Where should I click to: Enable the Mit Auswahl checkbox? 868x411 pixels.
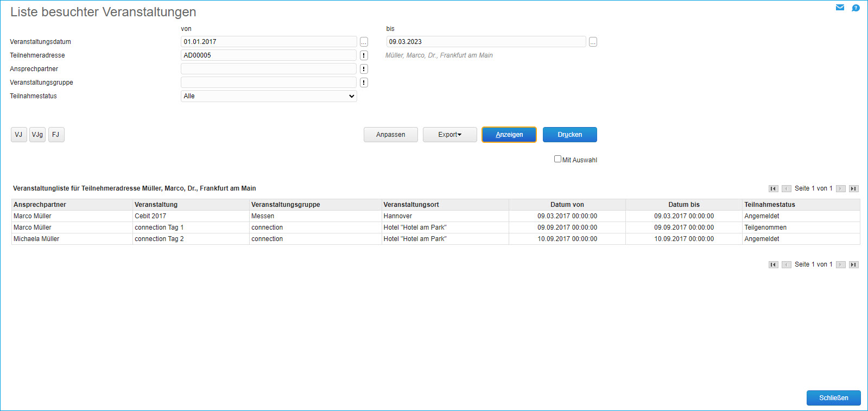(x=557, y=159)
